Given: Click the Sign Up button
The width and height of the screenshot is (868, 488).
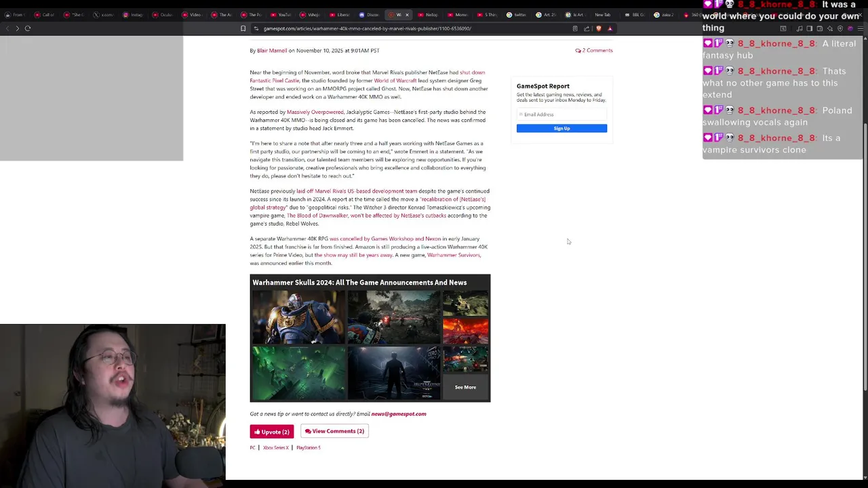Looking at the screenshot, I should coord(561,128).
